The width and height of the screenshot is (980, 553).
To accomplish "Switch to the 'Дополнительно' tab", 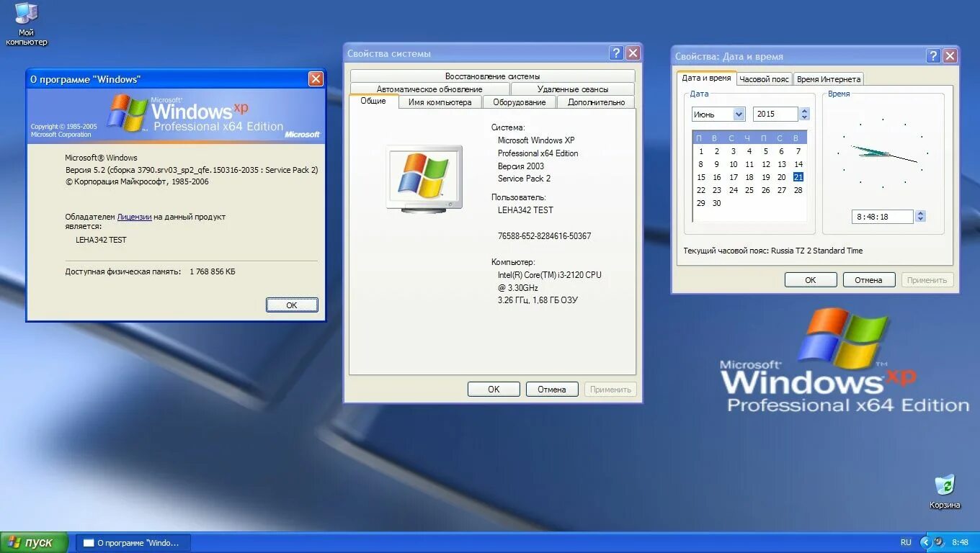I will tap(596, 102).
